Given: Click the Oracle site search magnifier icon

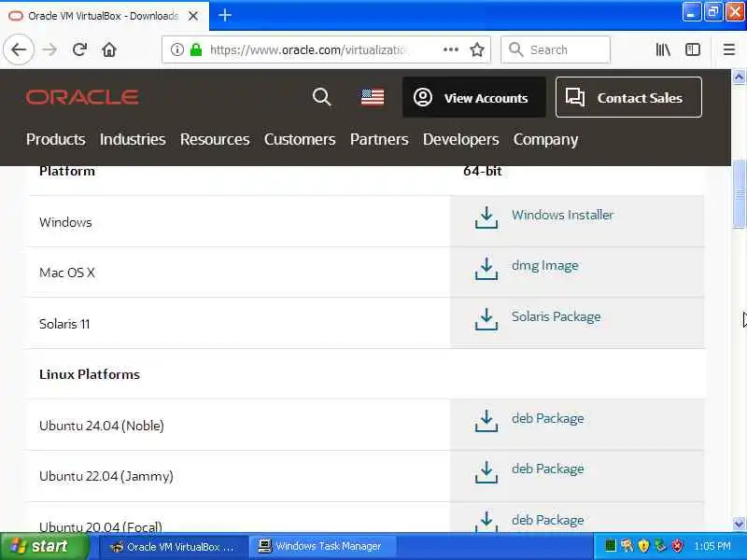Looking at the screenshot, I should point(321,97).
